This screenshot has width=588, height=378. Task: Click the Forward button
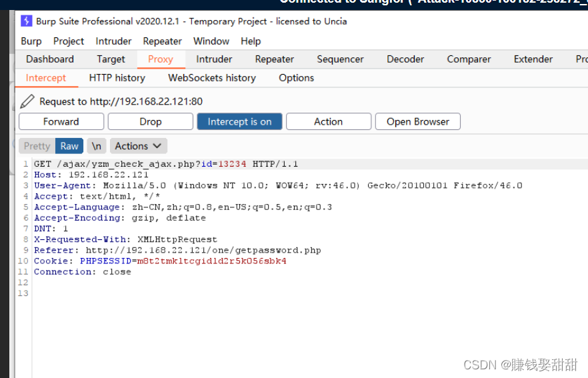tap(61, 121)
